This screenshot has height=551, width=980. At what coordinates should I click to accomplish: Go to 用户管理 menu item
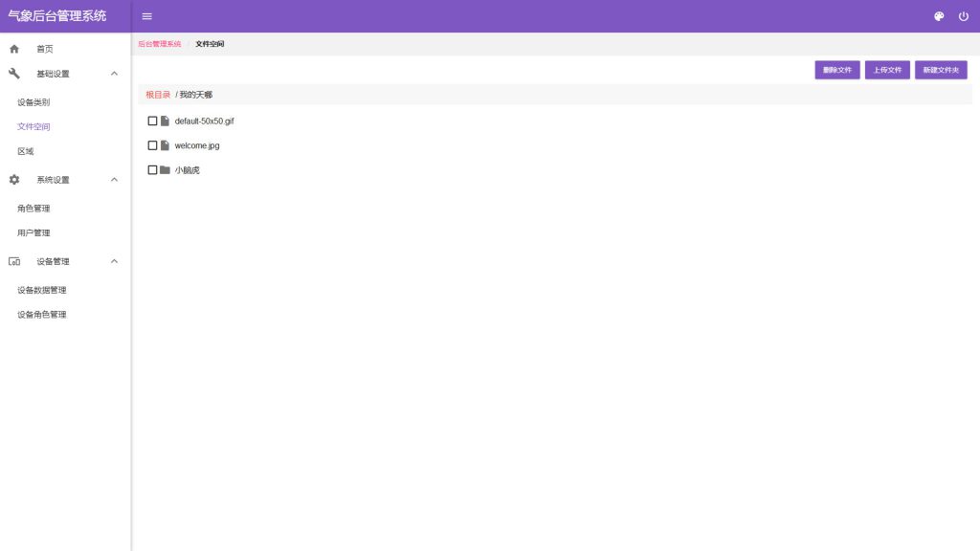coord(33,232)
